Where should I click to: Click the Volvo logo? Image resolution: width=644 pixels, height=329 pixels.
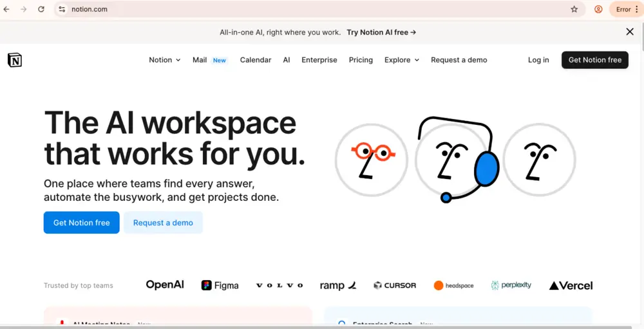(x=279, y=285)
